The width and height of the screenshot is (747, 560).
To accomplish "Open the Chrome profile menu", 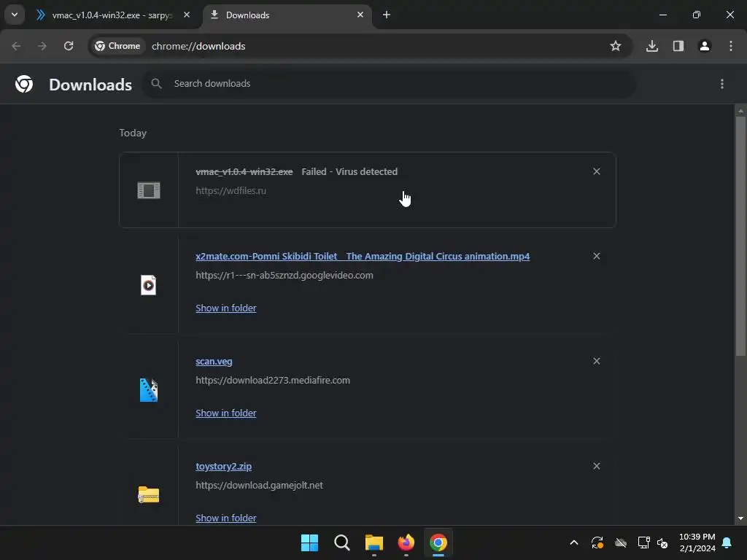I will (x=705, y=46).
